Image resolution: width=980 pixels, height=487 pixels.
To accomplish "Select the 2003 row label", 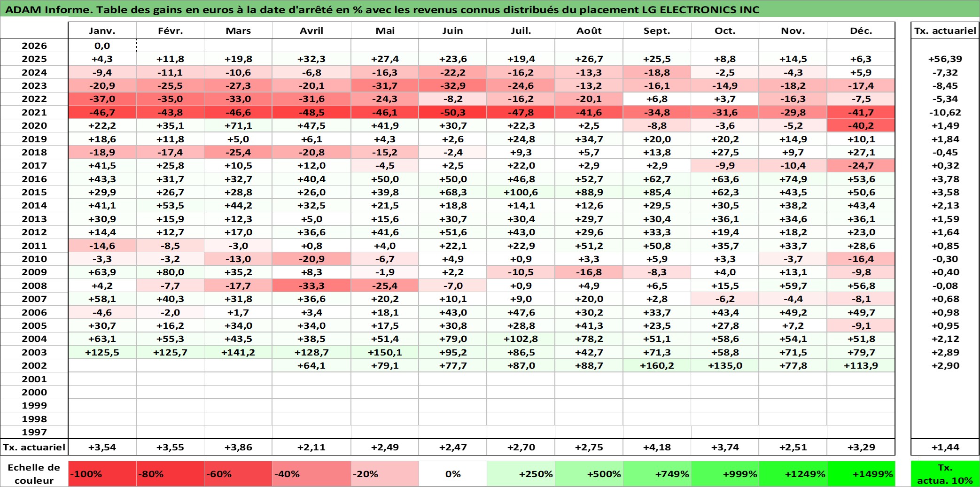I will [34, 352].
